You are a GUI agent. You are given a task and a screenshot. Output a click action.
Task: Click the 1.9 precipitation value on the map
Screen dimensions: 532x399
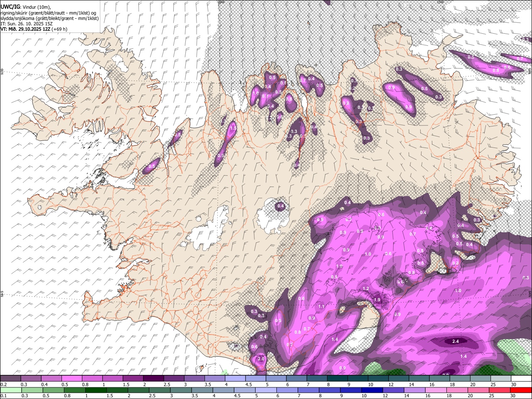coord(377,300)
